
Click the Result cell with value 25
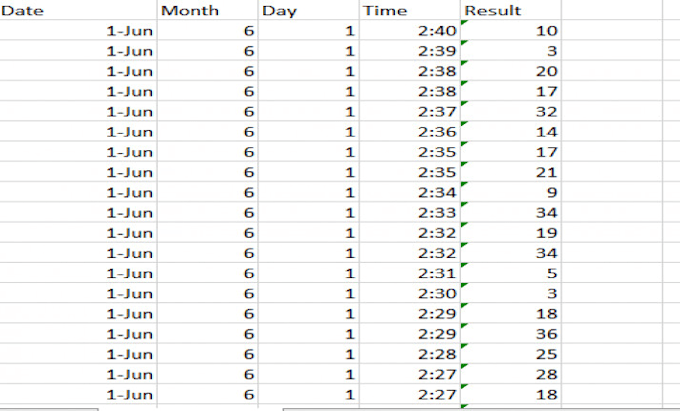tap(511, 354)
